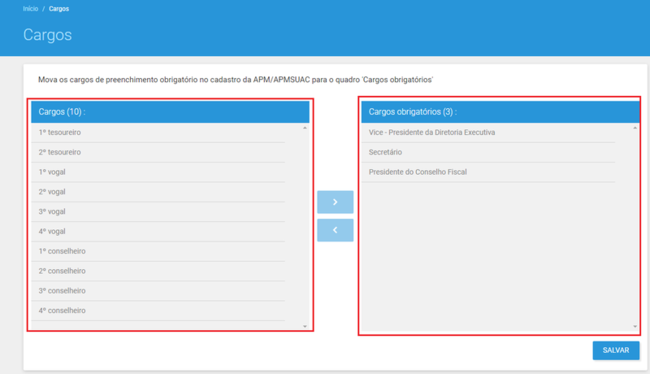Click the SALVAR button
650x374 pixels.
click(x=616, y=350)
